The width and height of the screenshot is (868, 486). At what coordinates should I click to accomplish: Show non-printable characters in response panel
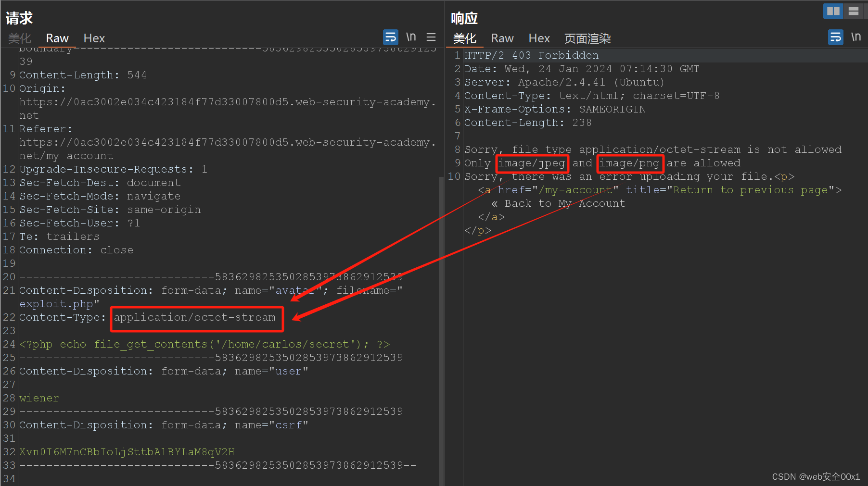(x=856, y=37)
